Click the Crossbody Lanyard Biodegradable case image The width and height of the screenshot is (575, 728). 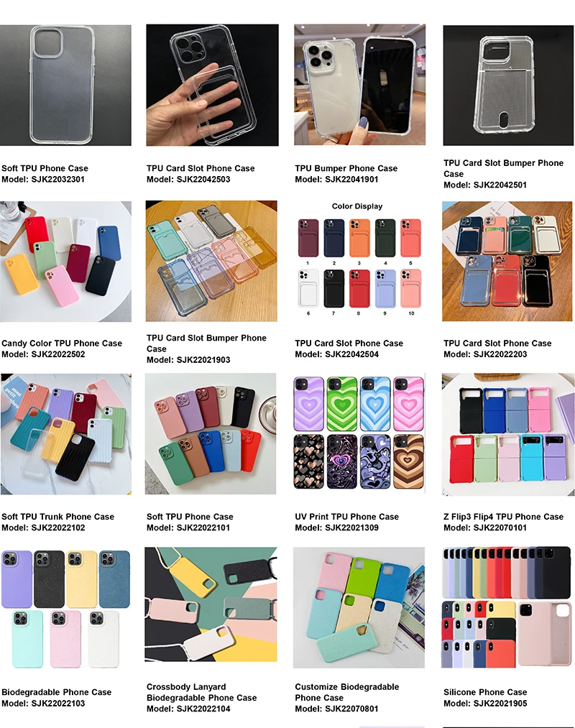click(x=211, y=604)
